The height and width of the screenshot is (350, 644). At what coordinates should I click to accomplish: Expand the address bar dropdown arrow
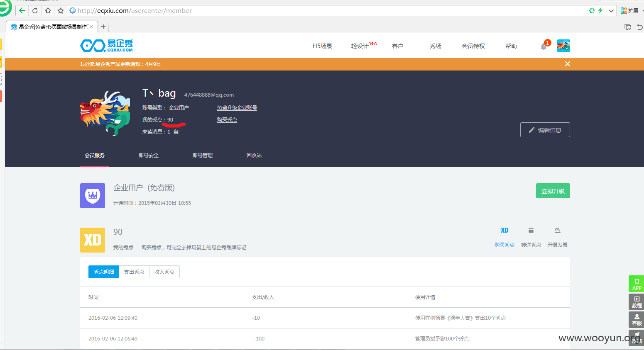pyautogui.click(x=611, y=11)
